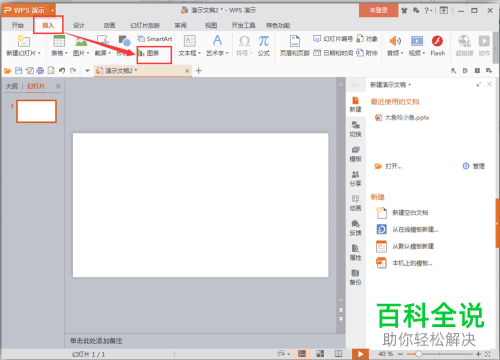Click the 表格 table icon
The height and width of the screenshot is (360, 500).
(59, 41)
